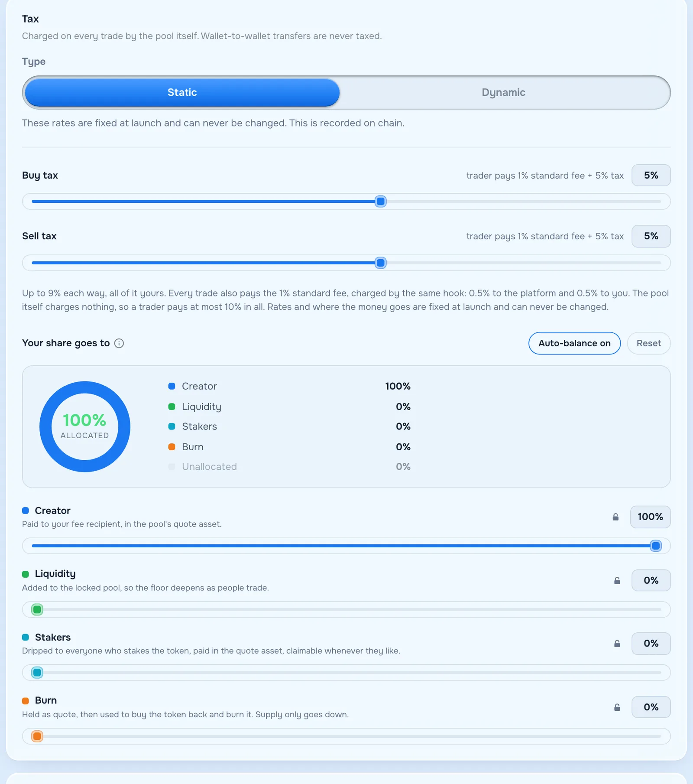Select the Static tax type

(x=182, y=92)
